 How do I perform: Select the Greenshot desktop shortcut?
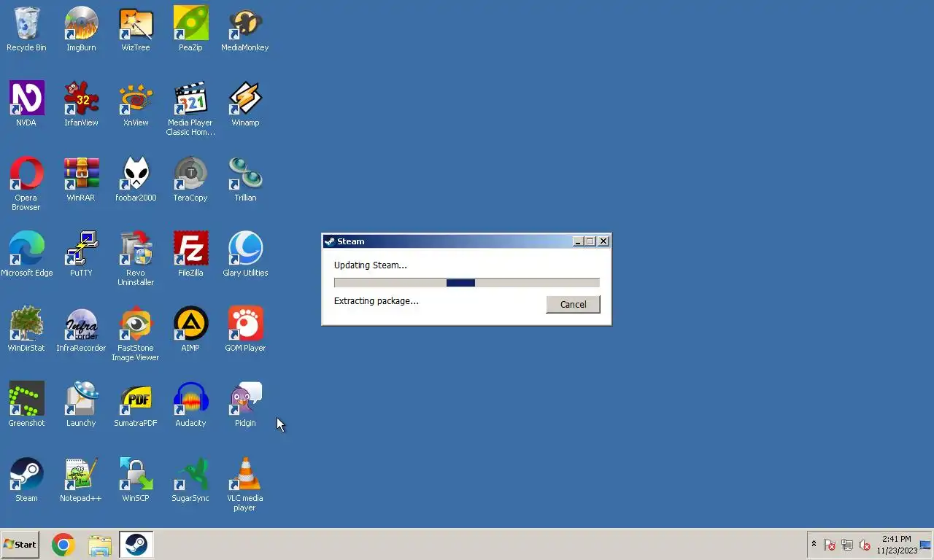pos(26,405)
